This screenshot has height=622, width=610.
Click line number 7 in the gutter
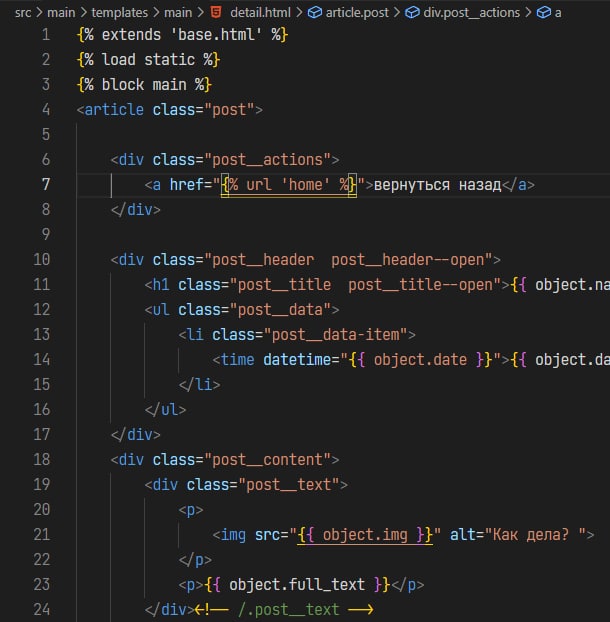click(46, 184)
